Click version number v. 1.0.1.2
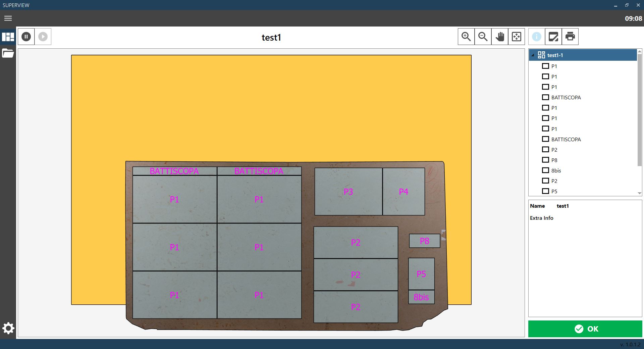Screen dimensions: 644x349 [x=630, y=344]
